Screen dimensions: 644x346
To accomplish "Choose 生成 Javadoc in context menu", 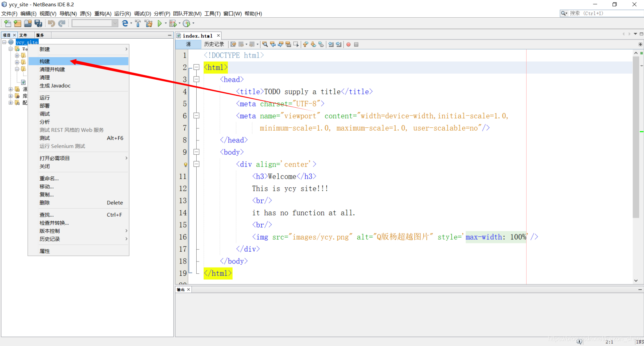I will point(78,86).
